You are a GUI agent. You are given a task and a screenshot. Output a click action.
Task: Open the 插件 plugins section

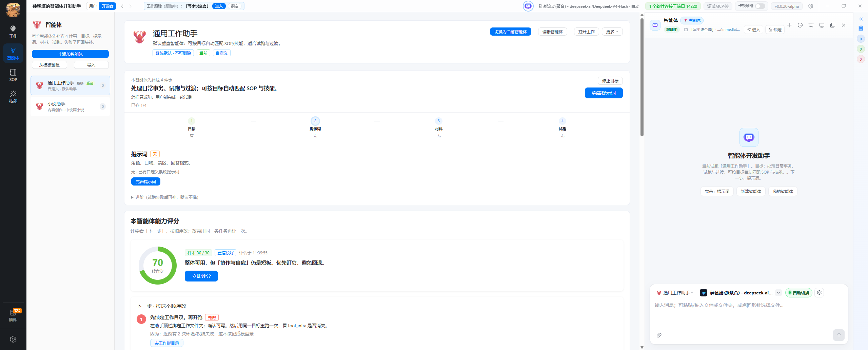tap(13, 315)
